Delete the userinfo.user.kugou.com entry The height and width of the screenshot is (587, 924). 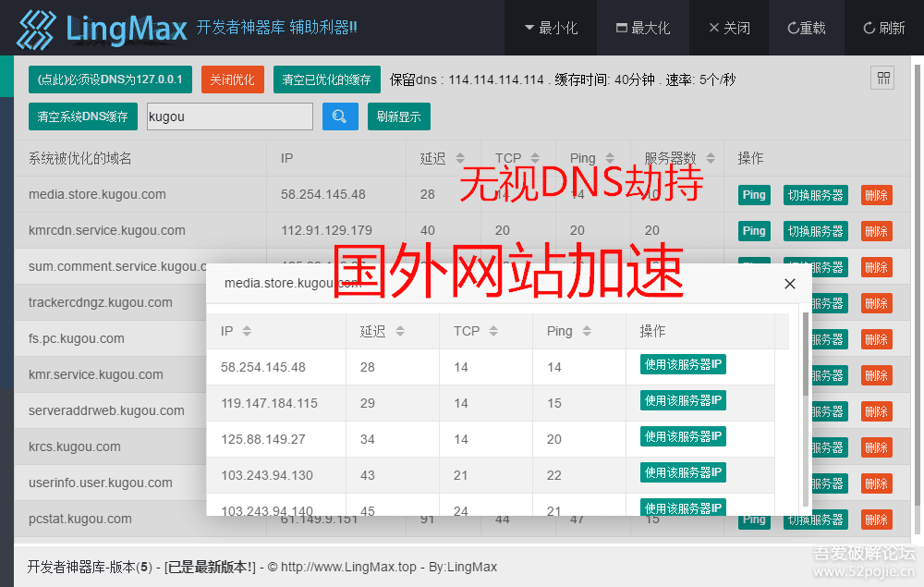(876, 483)
